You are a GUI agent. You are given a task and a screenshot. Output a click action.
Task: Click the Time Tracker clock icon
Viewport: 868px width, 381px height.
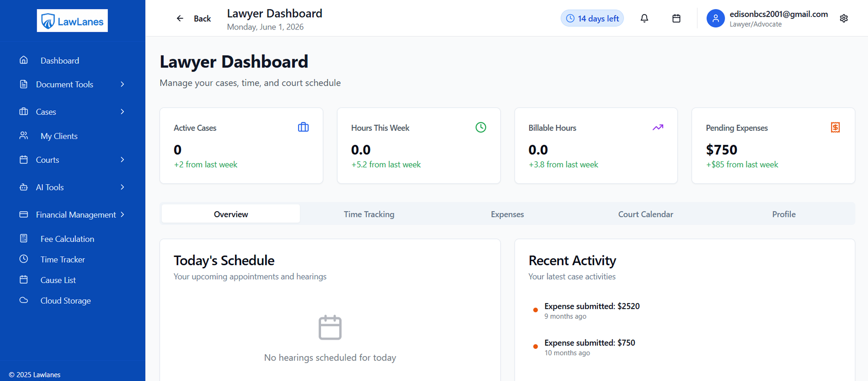24,259
